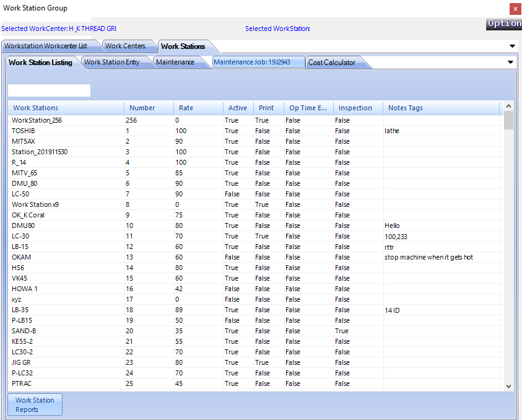
Task: Expand the upper tab strip dropdown arrow
Action: 512,46
